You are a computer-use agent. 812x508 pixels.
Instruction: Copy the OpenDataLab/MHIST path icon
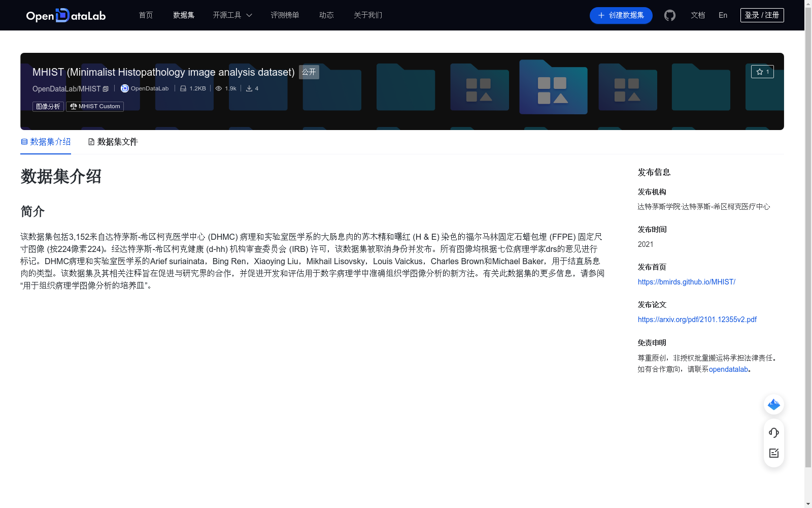tap(106, 89)
